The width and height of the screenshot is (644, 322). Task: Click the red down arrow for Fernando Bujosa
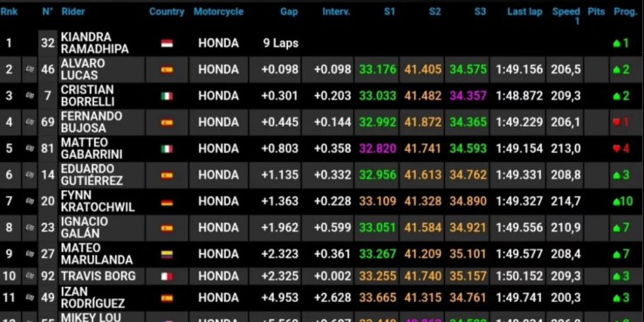(616, 122)
